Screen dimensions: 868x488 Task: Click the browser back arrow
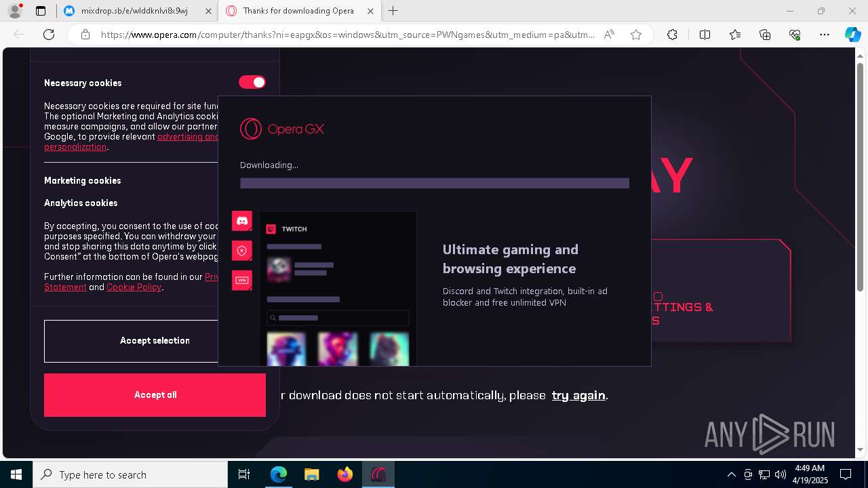19,35
